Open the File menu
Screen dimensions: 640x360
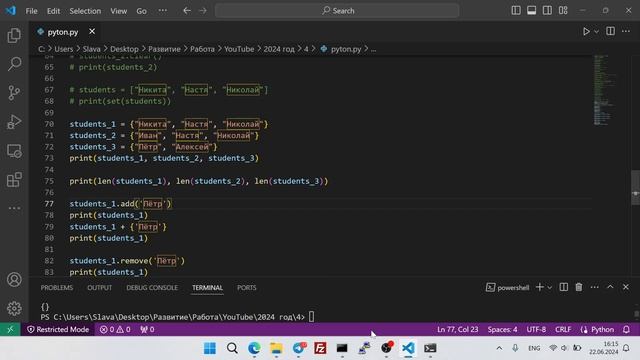[x=31, y=11]
